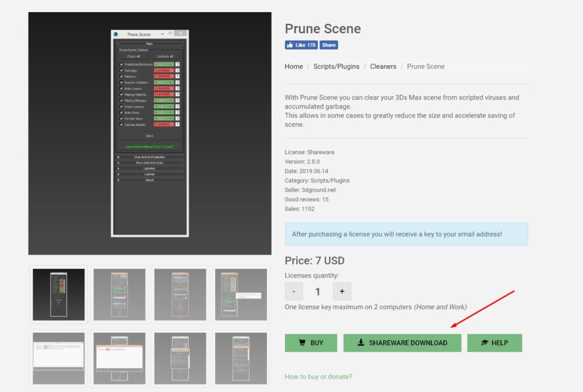Screen dimensions: 583x392
Task: Click the ? icon beside Corona Assets
Action: click(x=177, y=123)
